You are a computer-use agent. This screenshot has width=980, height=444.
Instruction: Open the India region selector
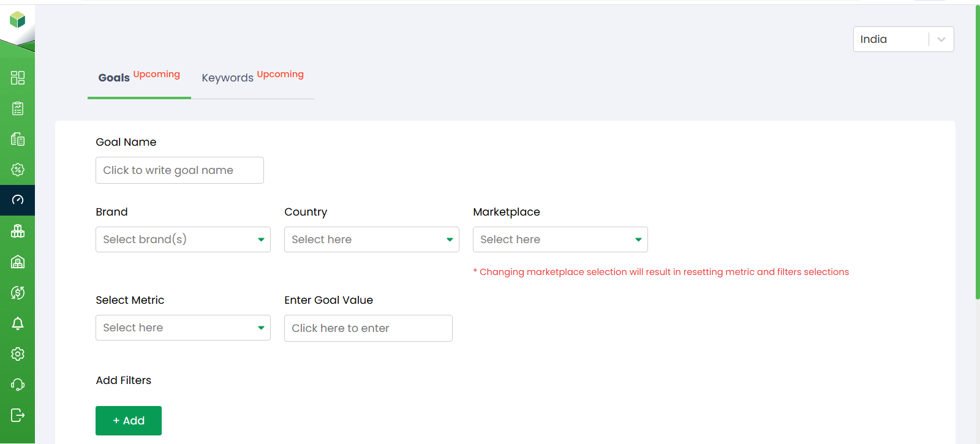903,39
